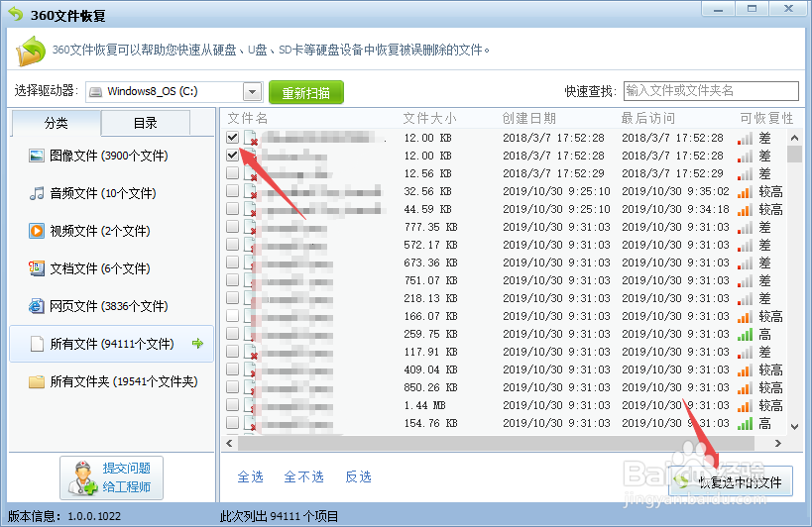Click the all folders yellow folder icon
The width and height of the screenshot is (812, 527).
[37, 381]
